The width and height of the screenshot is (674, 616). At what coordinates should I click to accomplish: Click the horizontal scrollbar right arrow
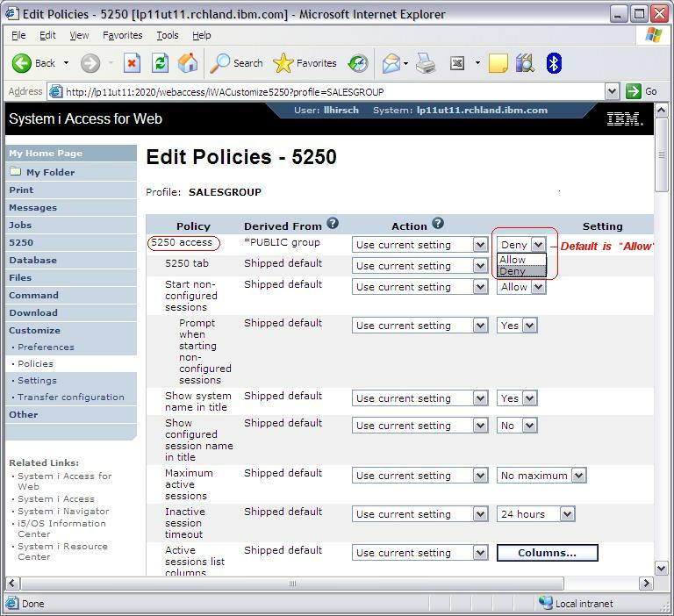click(646, 584)
